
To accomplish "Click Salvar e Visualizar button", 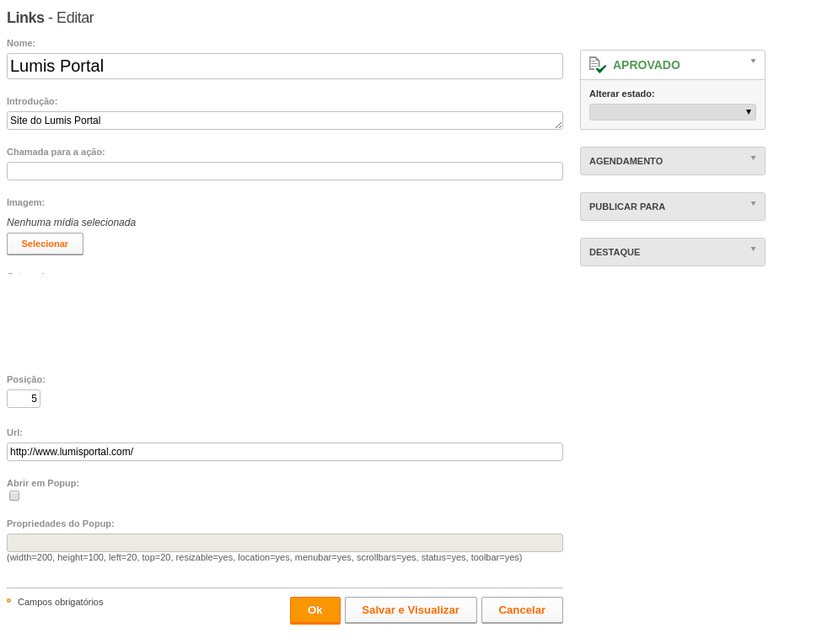I will pyautogui.click(x=411, y=610).
